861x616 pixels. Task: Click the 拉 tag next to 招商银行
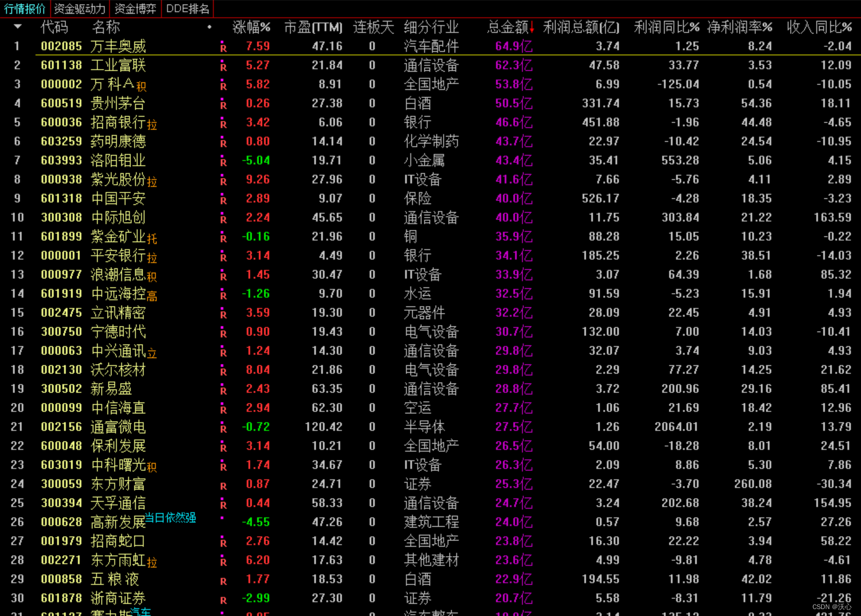tap(152, 125)
